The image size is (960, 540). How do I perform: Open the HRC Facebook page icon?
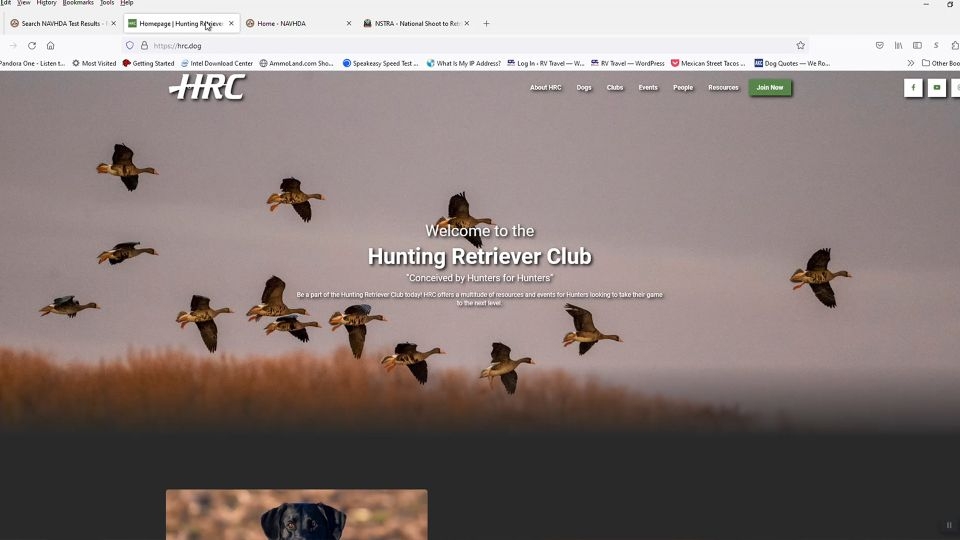pyautogui.click(x=913, y=88)
